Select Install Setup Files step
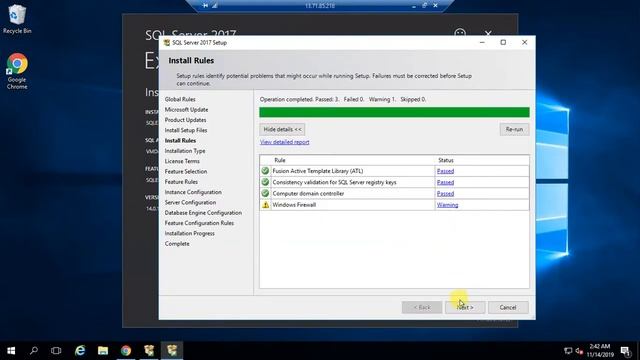 186,130
